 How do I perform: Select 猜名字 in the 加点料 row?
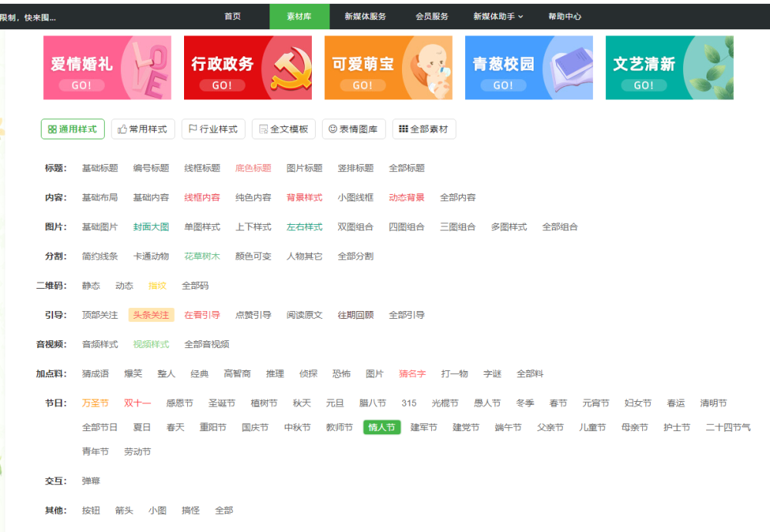point(412,374)
